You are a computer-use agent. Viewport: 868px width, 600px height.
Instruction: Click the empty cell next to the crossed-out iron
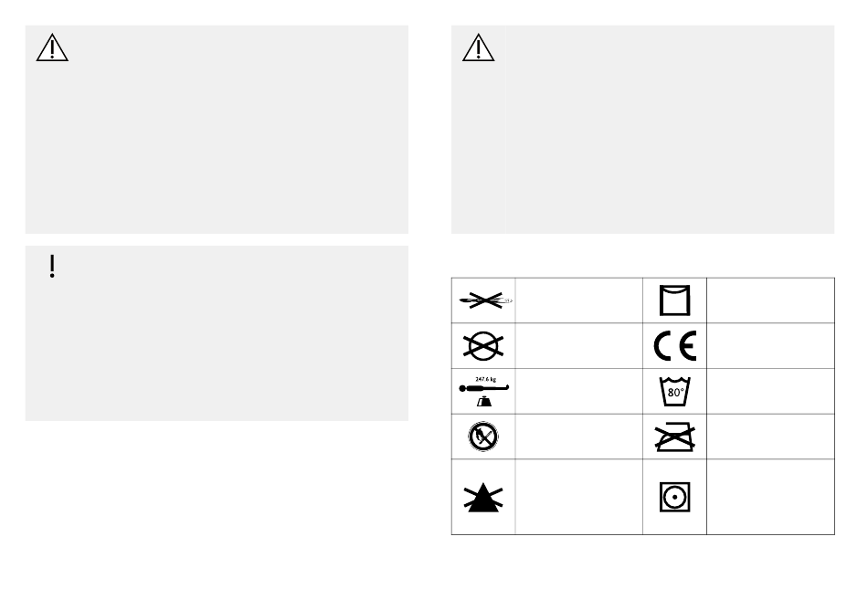click(770, 437)
